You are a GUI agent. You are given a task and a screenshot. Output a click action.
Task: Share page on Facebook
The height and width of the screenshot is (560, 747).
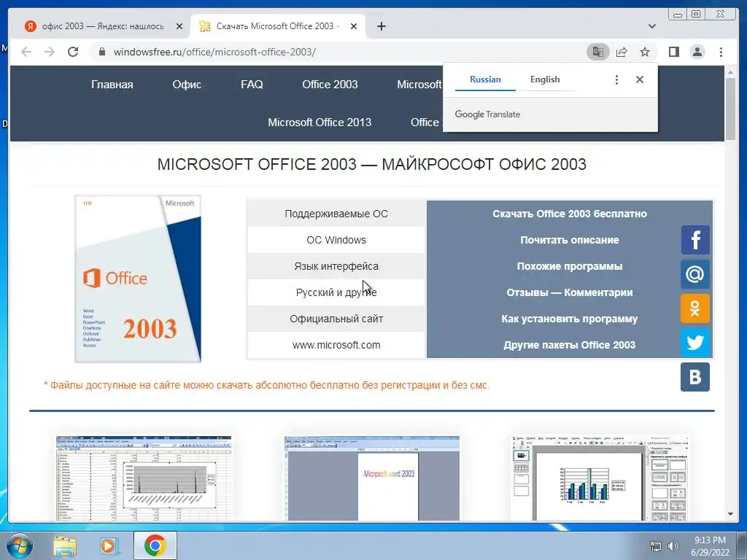695,239
